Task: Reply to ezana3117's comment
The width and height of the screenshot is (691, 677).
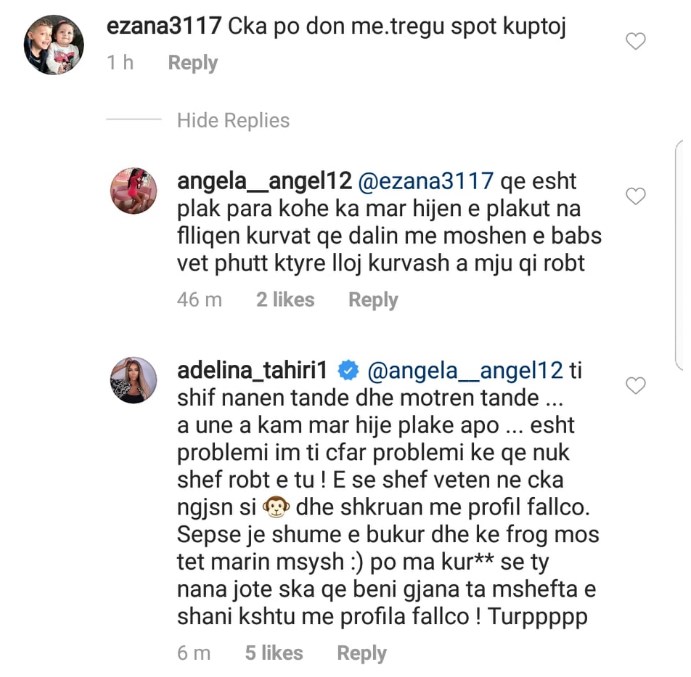Action: coord(192,62)
